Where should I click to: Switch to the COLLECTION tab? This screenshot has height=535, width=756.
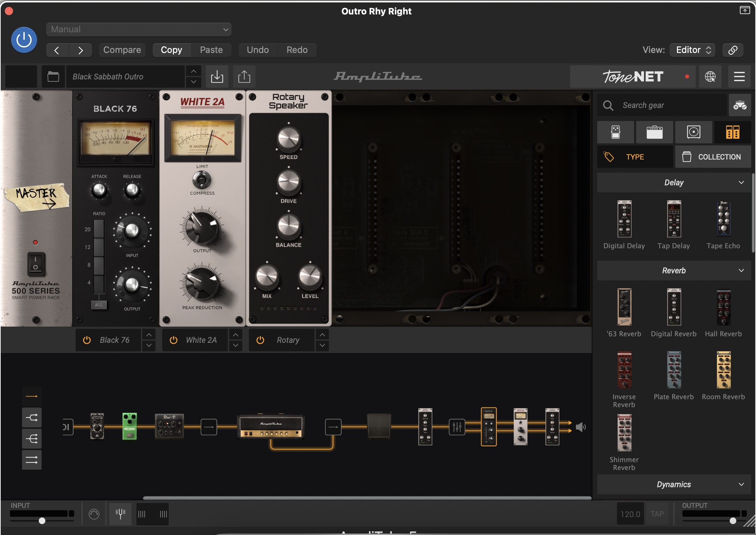(713, 157)
